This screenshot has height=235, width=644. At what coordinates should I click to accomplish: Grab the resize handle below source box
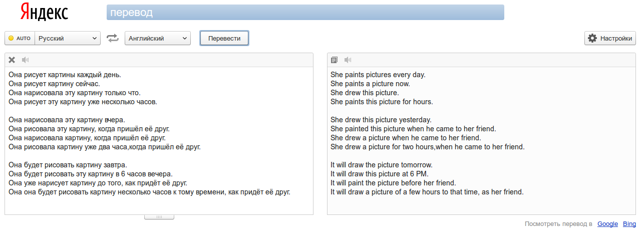pyautogui.click(x=159, y=217)
